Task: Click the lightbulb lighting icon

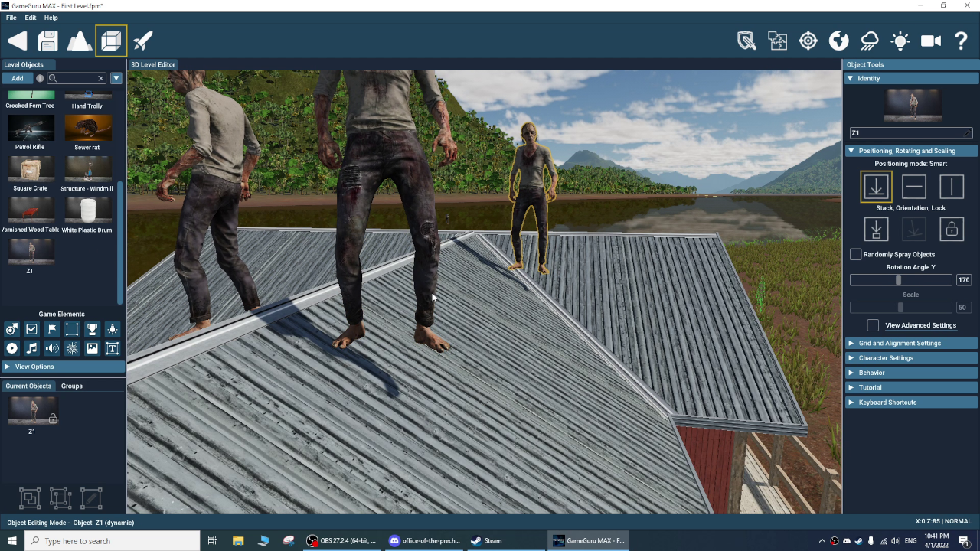Action: point(900,41)
